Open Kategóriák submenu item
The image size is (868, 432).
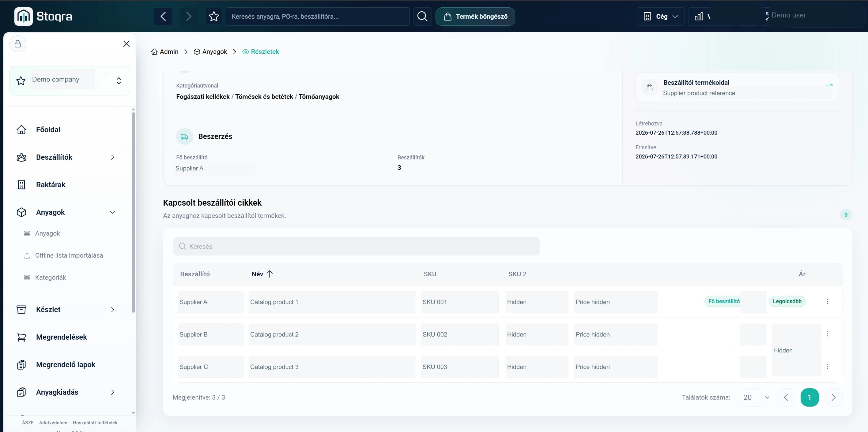51,277
